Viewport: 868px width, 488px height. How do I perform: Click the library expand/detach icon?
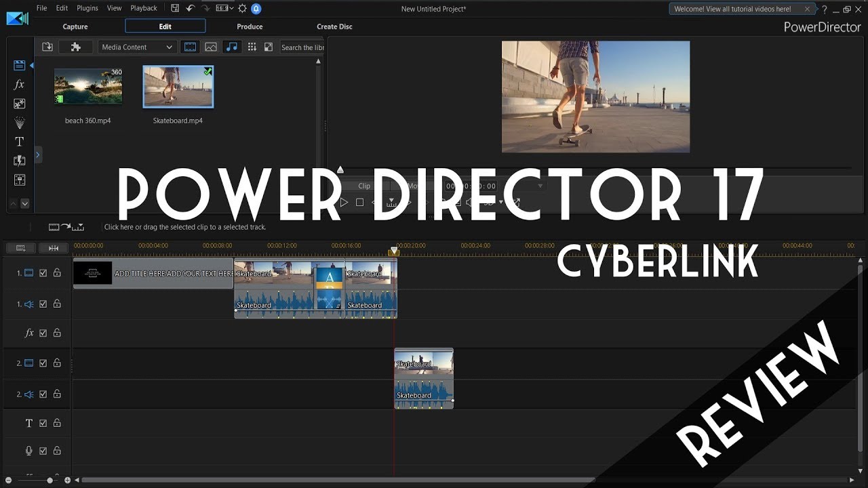[x=269, y=47]
